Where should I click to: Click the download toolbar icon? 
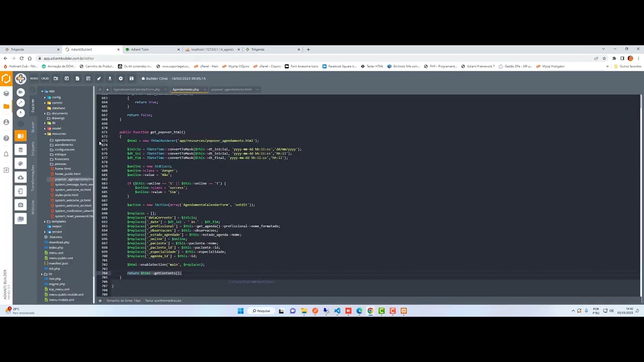[110, 78]
